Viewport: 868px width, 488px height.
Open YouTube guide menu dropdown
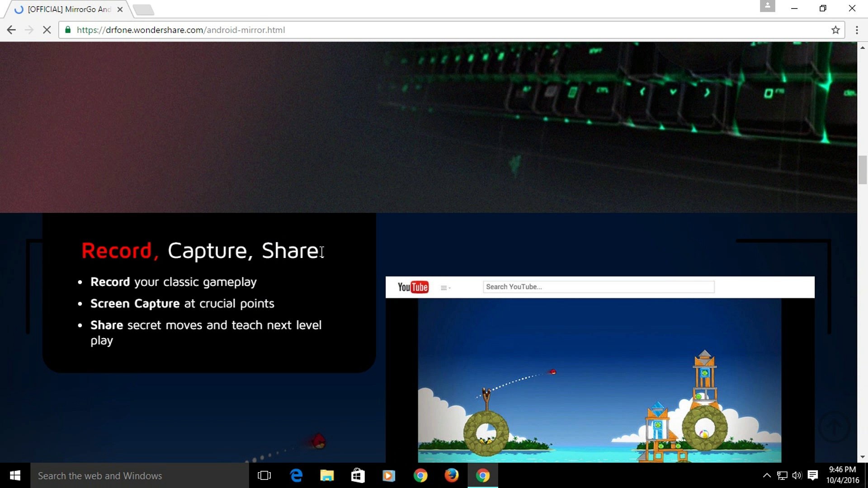pyautogui.click(x=445, y=288)
